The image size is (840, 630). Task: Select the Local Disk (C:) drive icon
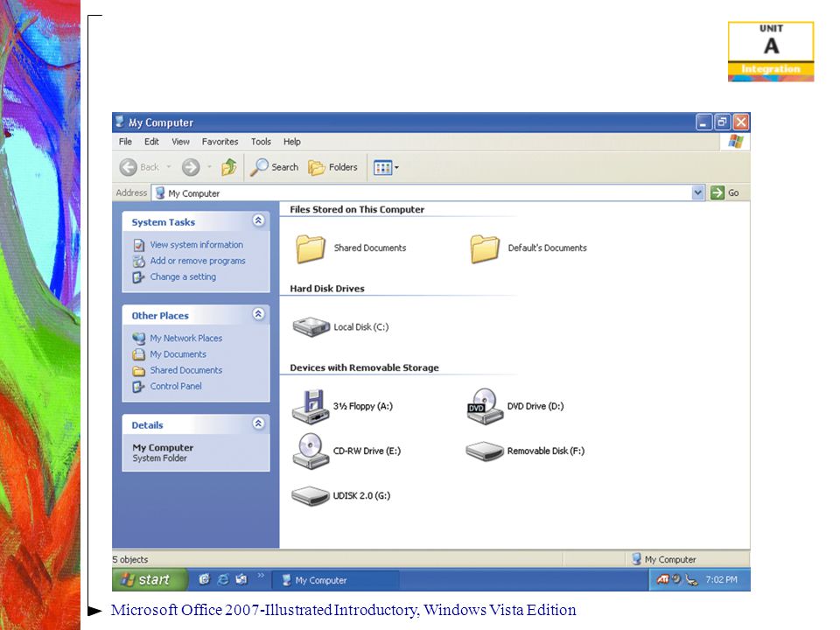tap(311, 327)
